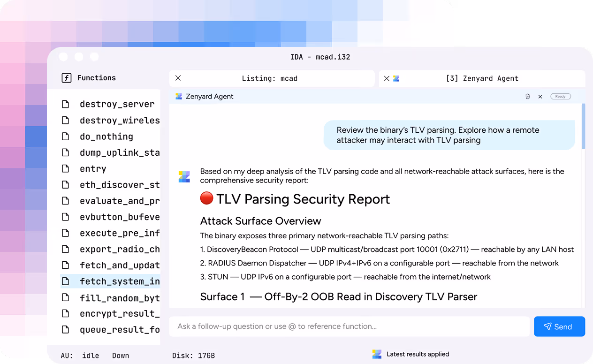Close the Zenyard Agent panel
This screenshot has width=593, height=364.
tap(540, 96)
